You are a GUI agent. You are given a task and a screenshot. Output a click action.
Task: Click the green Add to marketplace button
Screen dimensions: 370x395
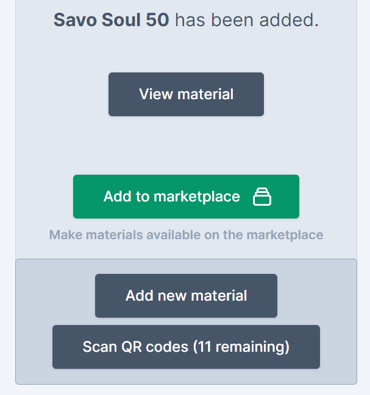pos(186,197)
